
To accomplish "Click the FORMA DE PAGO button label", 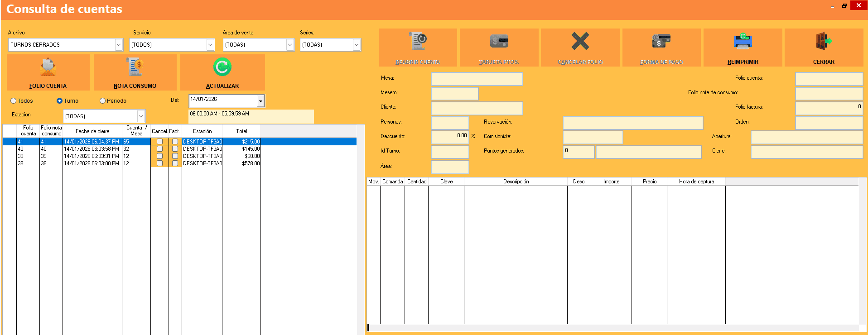I will [x=661, y=62].
